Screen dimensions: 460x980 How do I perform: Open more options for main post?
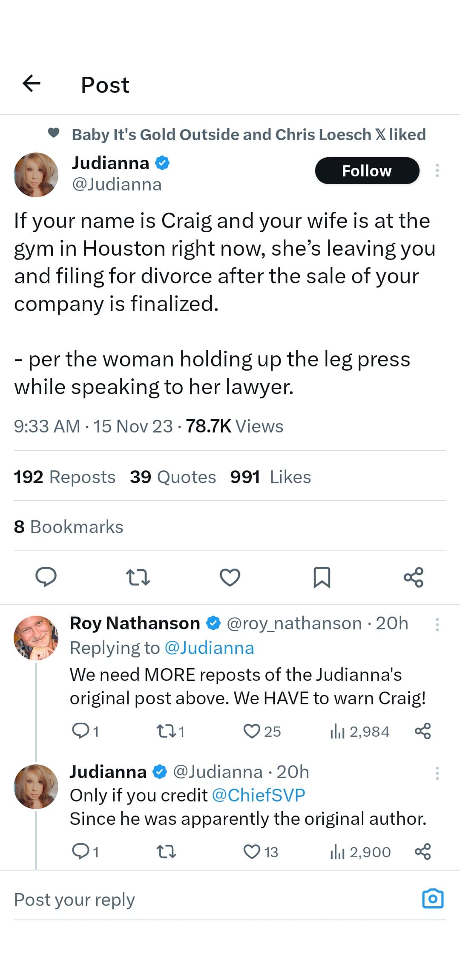point(437,170)
